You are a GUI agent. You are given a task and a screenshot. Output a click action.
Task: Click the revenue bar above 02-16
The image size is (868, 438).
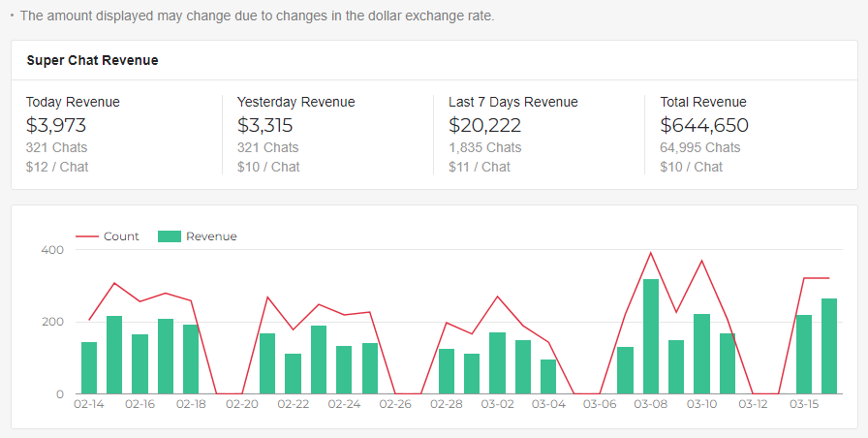pyautogui.click(x=140, y=364)
